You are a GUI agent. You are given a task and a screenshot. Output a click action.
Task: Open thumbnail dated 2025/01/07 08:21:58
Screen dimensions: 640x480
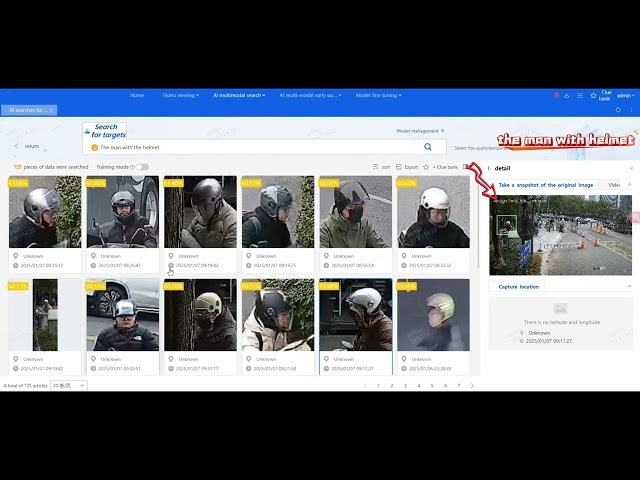[278, 315]
